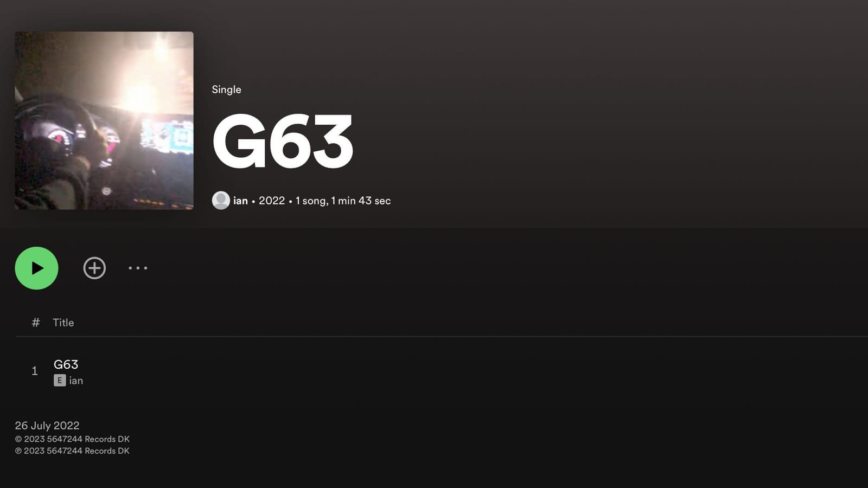Click the large G63 album heading

click(283, 142)
